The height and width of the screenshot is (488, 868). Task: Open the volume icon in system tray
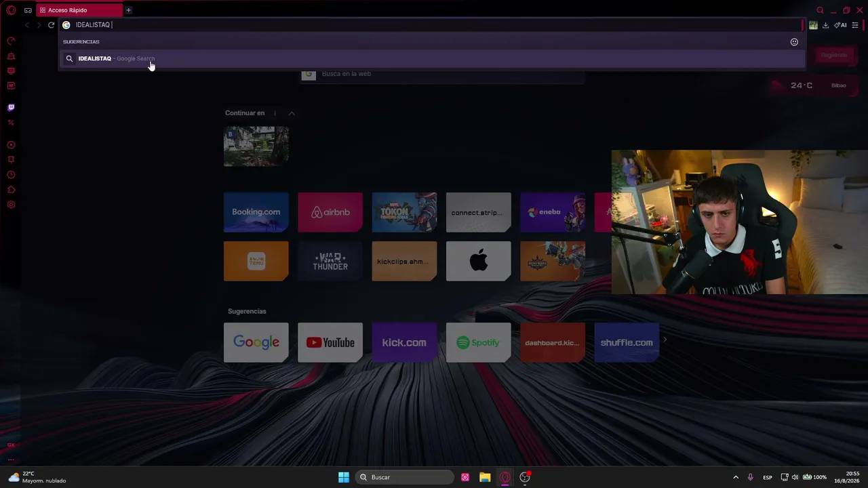click(x=795, y=477)
